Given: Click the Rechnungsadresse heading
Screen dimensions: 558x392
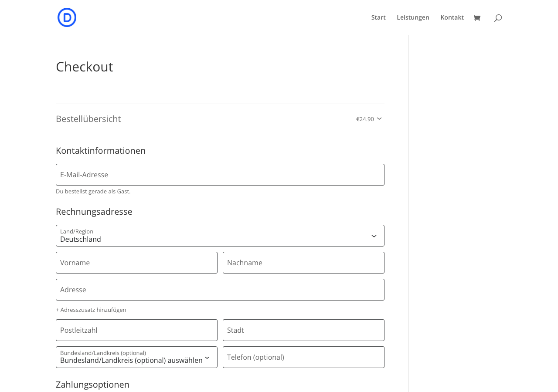Looking at the screenshot, I should (94, 212).
